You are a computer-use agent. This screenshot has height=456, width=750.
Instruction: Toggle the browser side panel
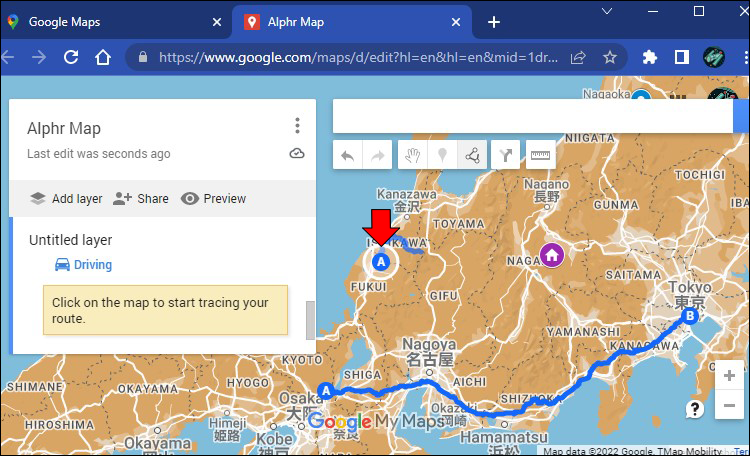[x=682, y=57]
